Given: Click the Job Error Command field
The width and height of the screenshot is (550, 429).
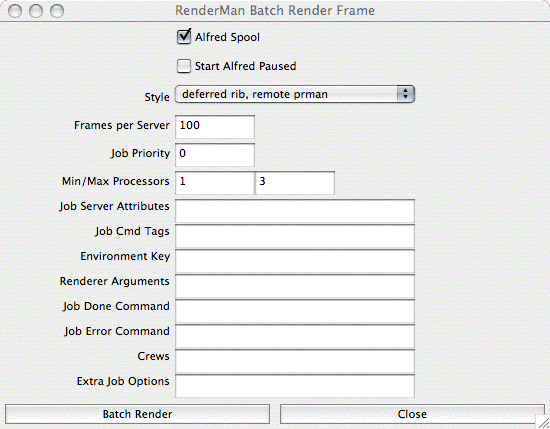Looking at the screenshot, I should pos(295,336).
